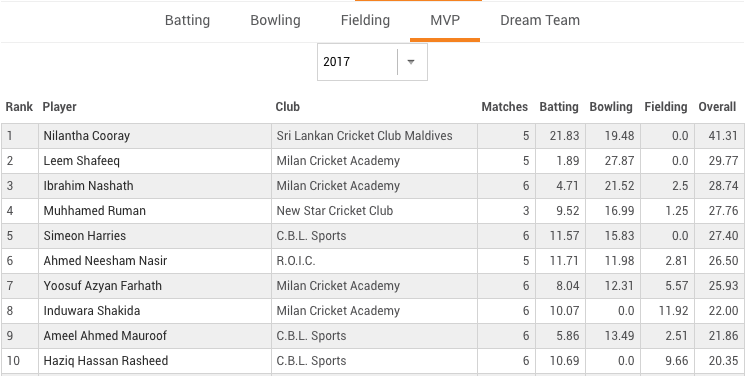Switch to the Bowling tab

(275, 20)
